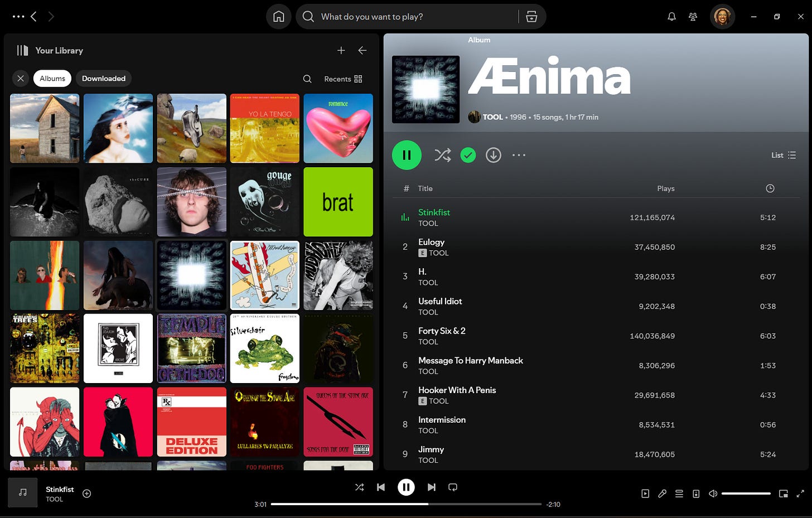Select the track Hooker With A Penis
Screen dimensions: 812x518
(x=597, y=395)
